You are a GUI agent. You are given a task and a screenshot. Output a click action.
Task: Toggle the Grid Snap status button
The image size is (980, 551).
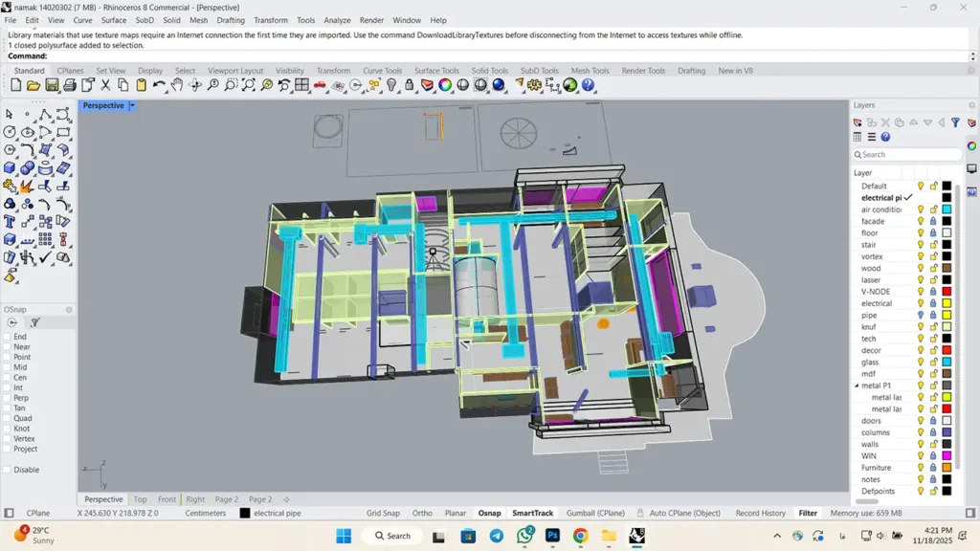tap(383, 513)
